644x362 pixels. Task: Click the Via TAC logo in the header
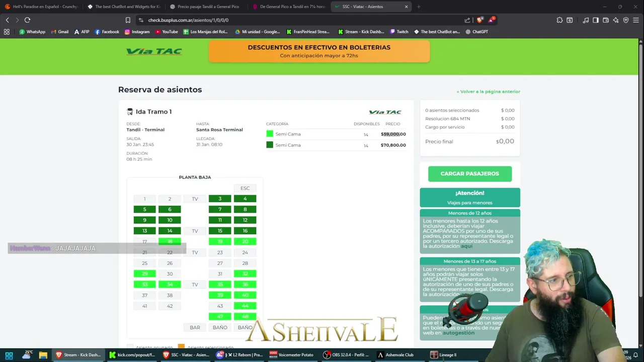point(154,51)
